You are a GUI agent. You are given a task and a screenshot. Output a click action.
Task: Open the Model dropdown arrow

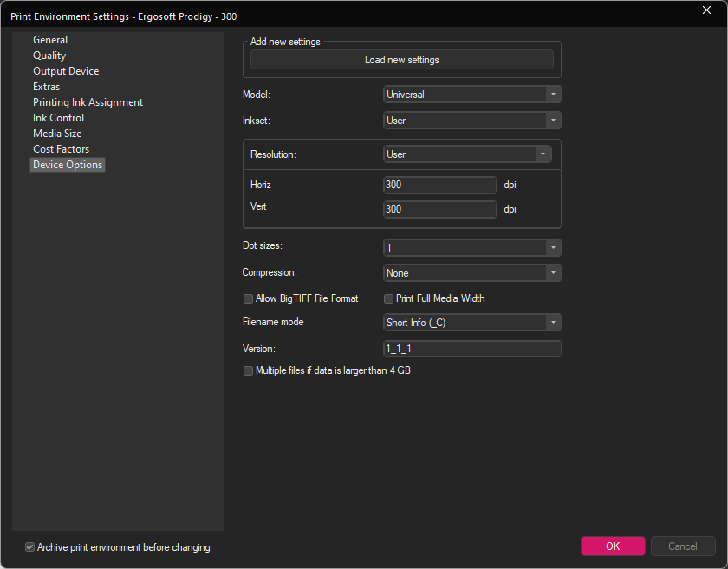coord(553,95)
